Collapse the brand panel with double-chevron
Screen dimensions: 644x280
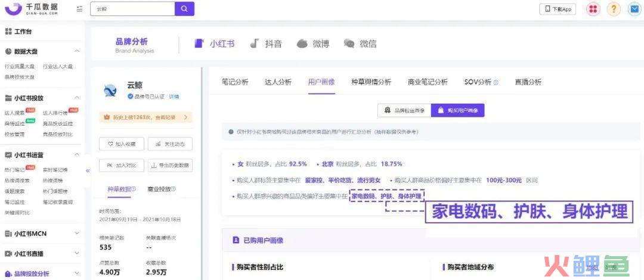(88, 171)
